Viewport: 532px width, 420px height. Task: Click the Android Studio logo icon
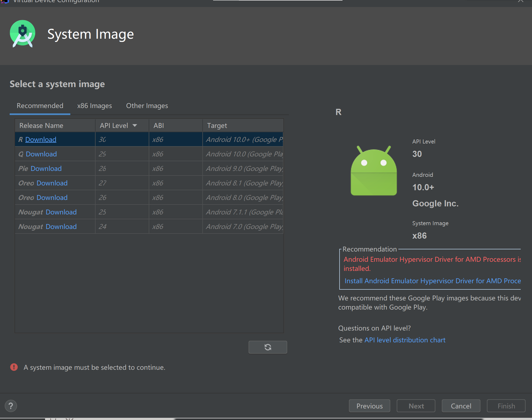[23, 34]
